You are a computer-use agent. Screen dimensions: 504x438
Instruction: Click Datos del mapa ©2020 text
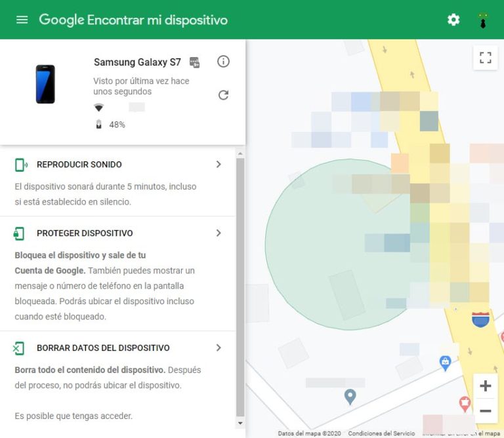[309, 433]
